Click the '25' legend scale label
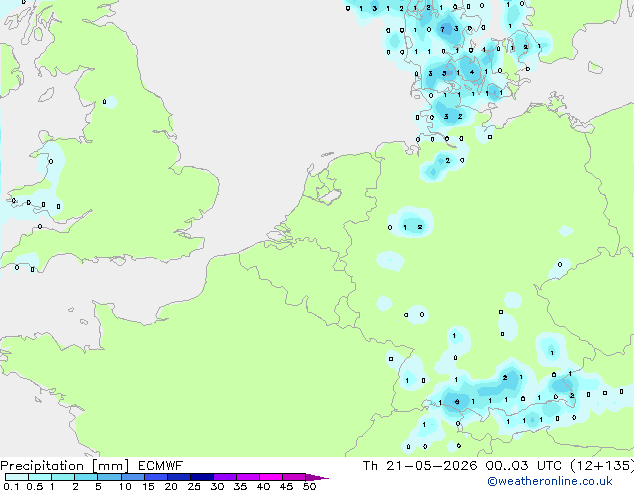Screen dimensions: 634x490 (x=194, y=486)
